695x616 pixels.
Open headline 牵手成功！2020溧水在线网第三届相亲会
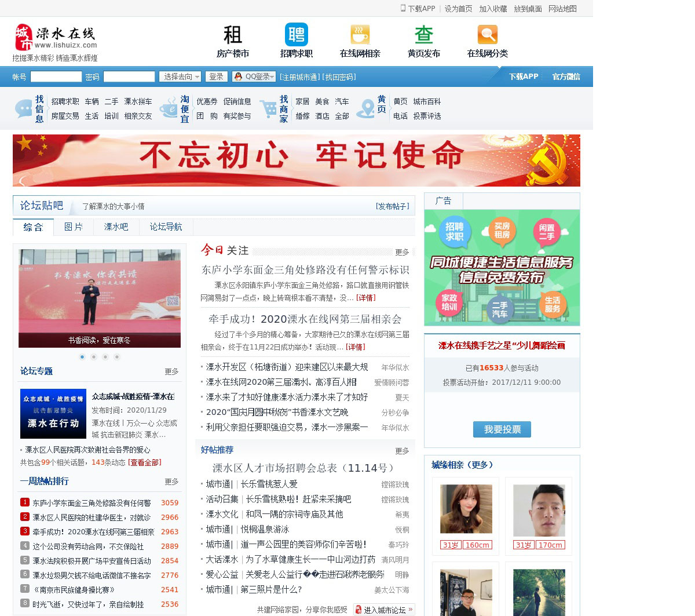[305, 319]
